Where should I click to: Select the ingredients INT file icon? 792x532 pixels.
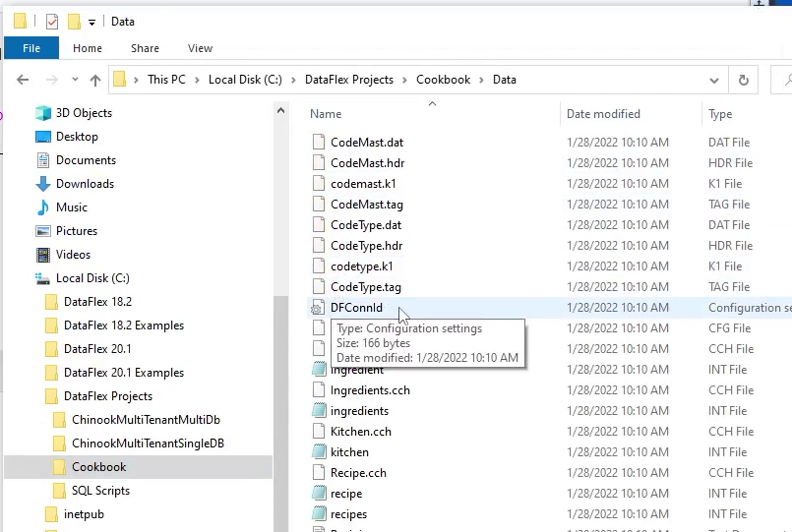319,411
